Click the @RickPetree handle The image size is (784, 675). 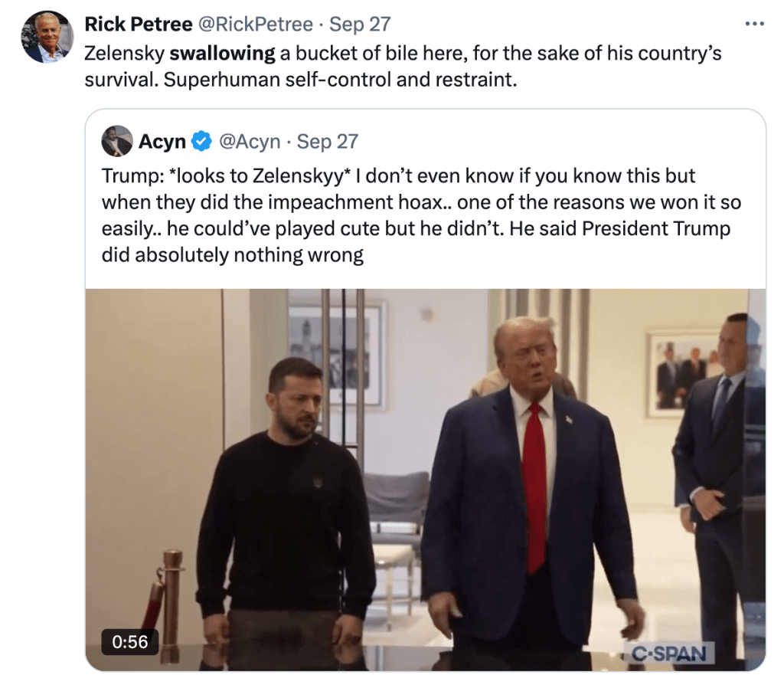256,24
